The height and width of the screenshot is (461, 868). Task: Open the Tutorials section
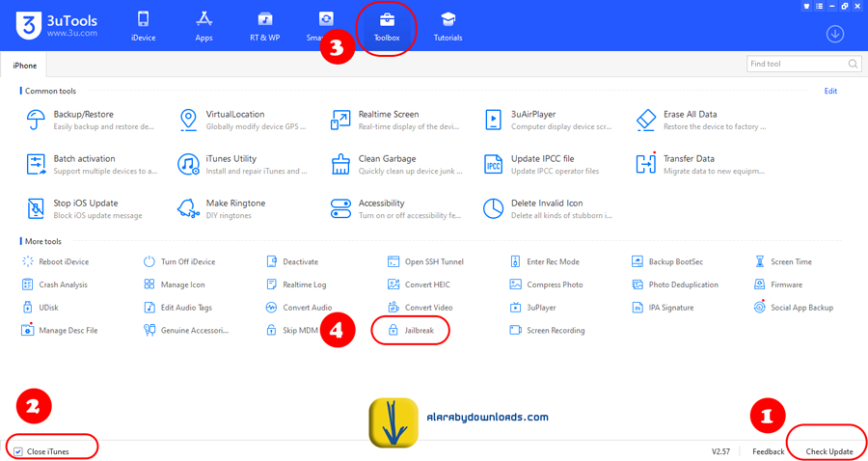[x=448, y=26]
